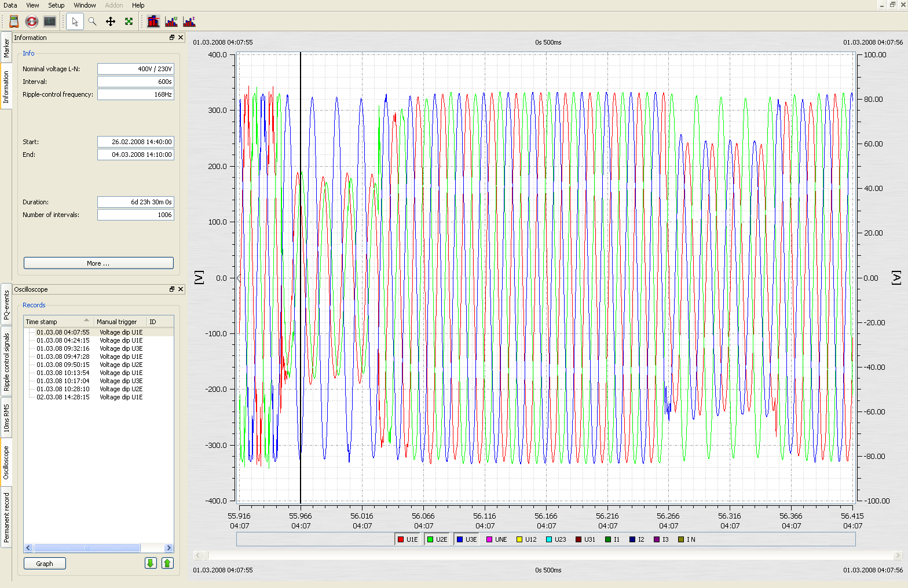
Task: Click the green up arrow record button
Action: [x=168, y=563]
